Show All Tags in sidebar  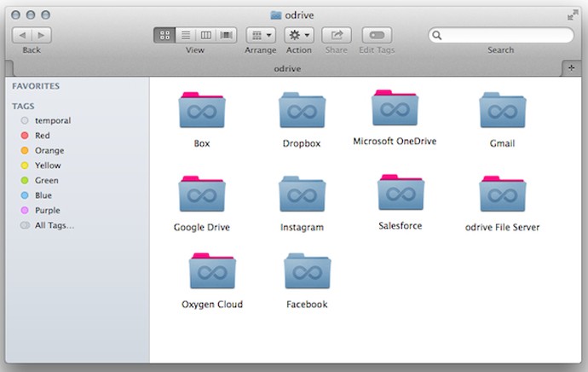coord(54,225)
